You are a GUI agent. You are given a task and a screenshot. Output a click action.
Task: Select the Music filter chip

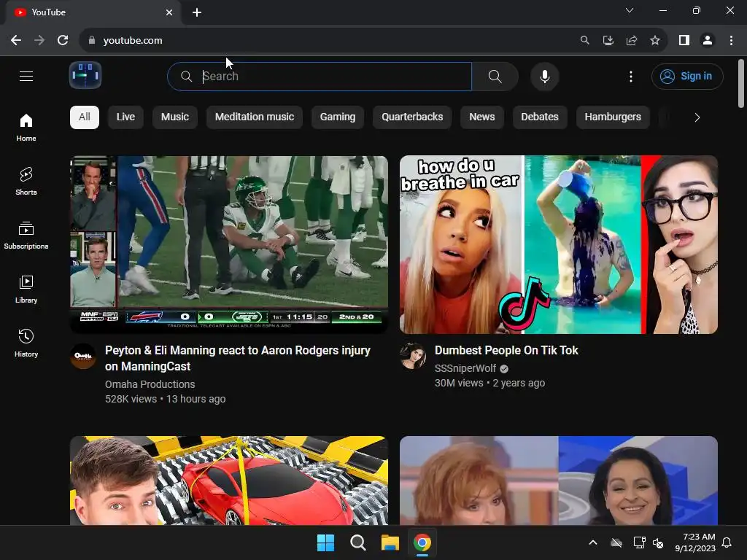(x=175, y=117)
